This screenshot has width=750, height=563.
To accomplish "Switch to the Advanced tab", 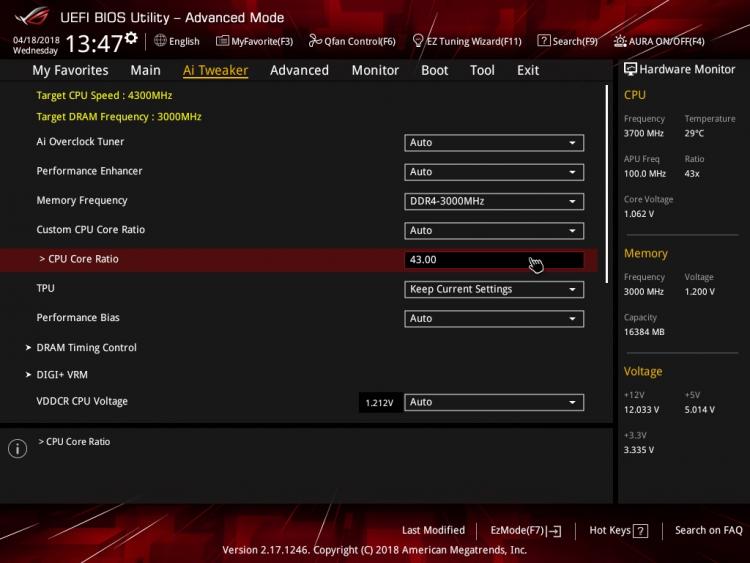I will point(299,70).
